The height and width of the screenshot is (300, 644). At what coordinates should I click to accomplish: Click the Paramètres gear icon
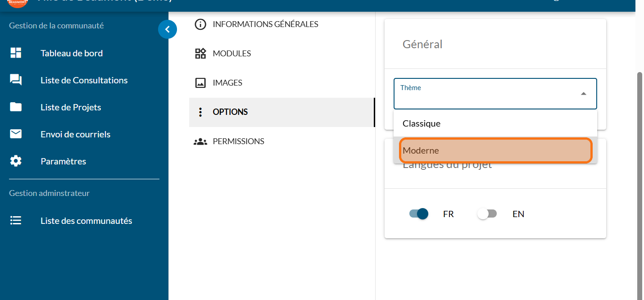tap(16, 161)
